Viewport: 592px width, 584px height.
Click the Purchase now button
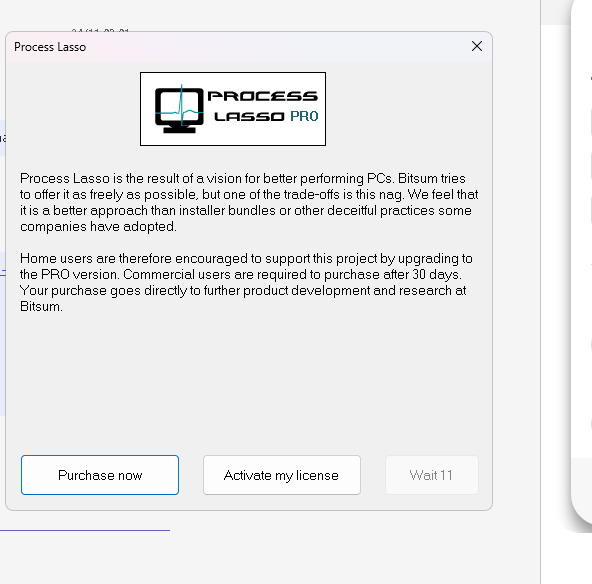(x=100, y=475)
